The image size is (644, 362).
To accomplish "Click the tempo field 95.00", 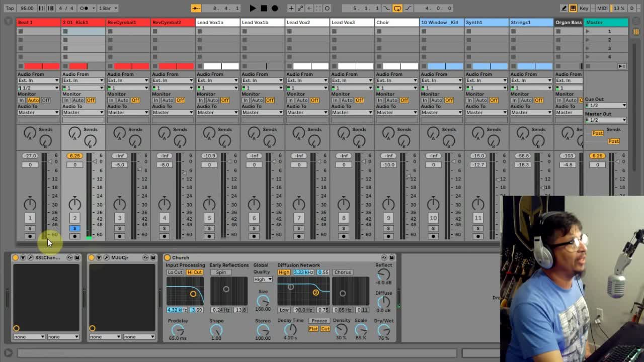I will (27, 8).
